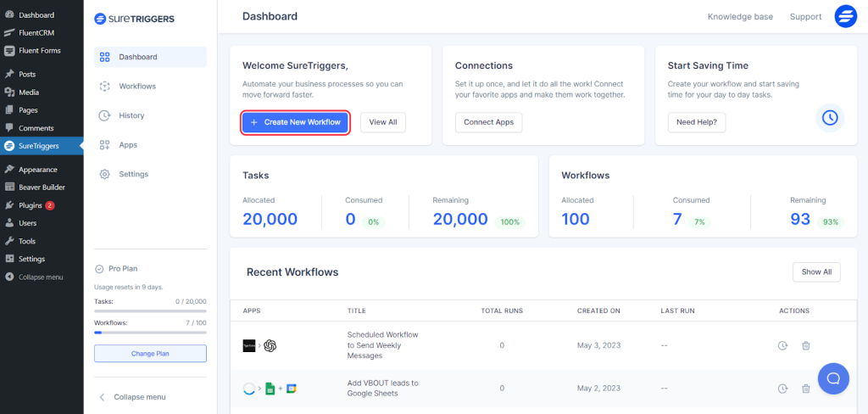Click Show All recent workflows button

click(816, 272)
